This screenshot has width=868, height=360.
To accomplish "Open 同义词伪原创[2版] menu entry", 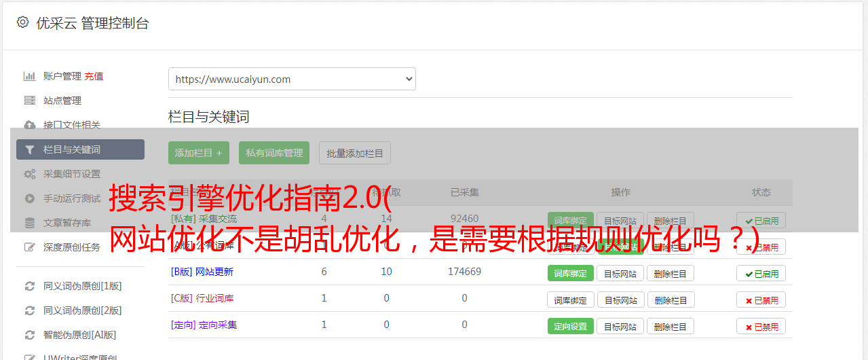I will [83, 310].
